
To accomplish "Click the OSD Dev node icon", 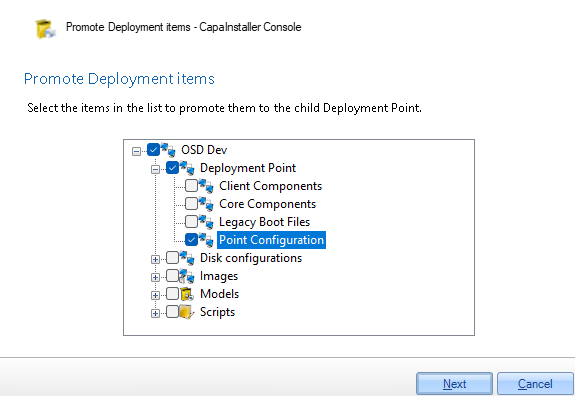I will coord(168,150).
